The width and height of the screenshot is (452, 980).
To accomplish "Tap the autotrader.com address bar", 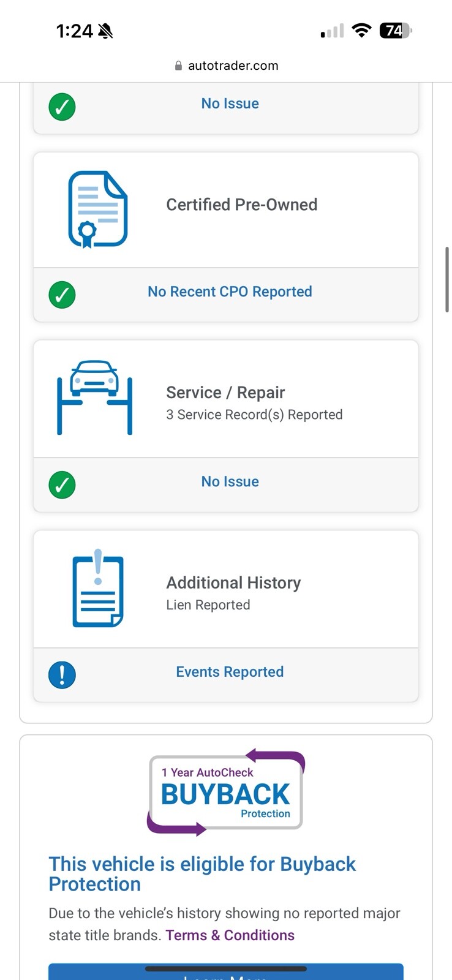I will pos(233,66).
